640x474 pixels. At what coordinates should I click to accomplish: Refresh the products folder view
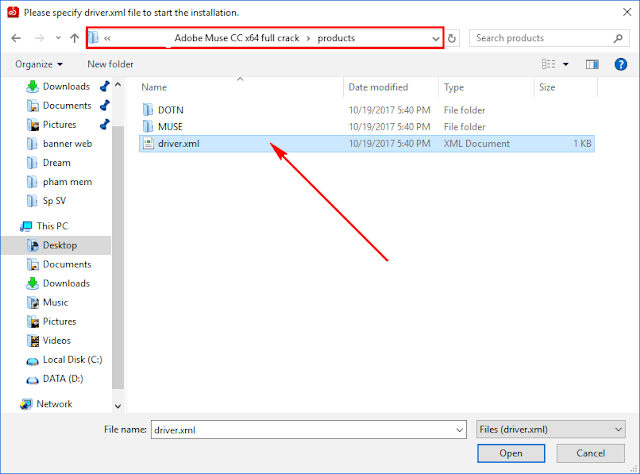(451, 38)
